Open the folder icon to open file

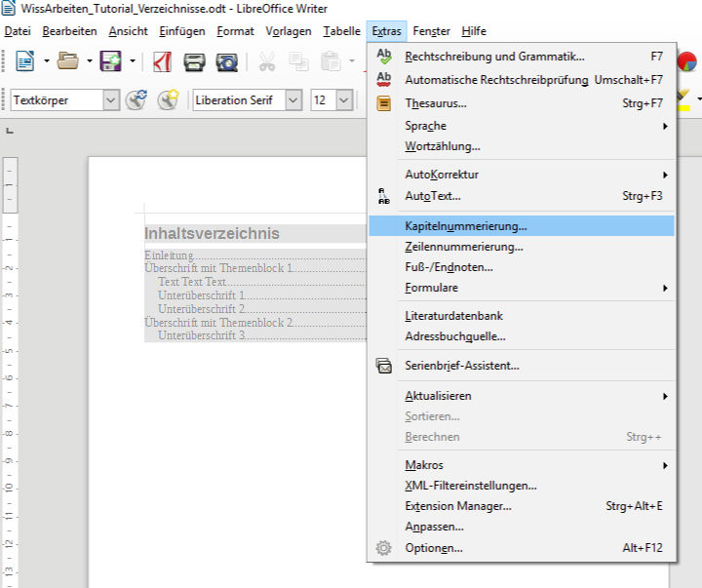[67, 61]
